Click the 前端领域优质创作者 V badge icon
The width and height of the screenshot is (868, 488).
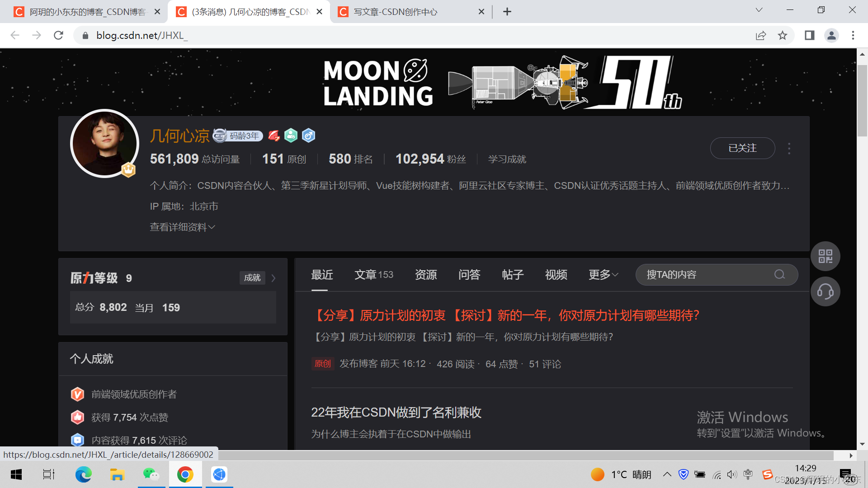tap(77, 394)
